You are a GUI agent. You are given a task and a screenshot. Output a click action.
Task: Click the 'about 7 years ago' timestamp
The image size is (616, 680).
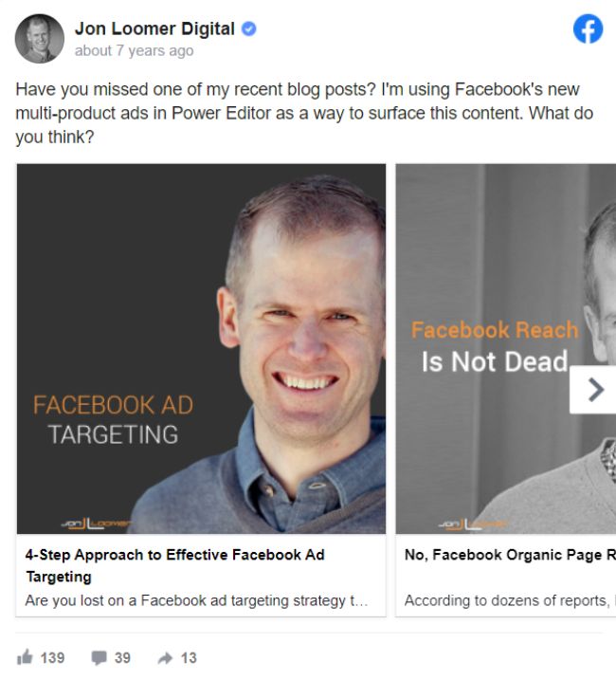[x=134, y=51]
